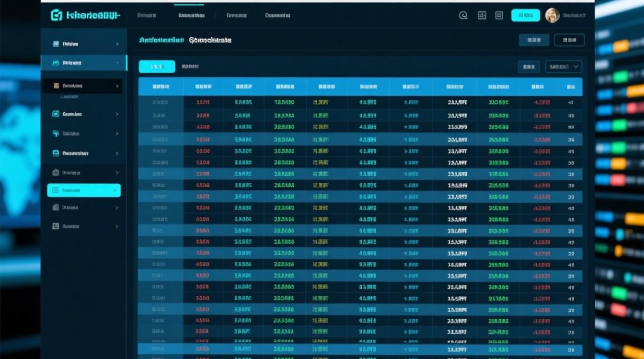Expand the chevron on the bright cyan sidebar item
644x359 pixels.
tap(115, 191)
